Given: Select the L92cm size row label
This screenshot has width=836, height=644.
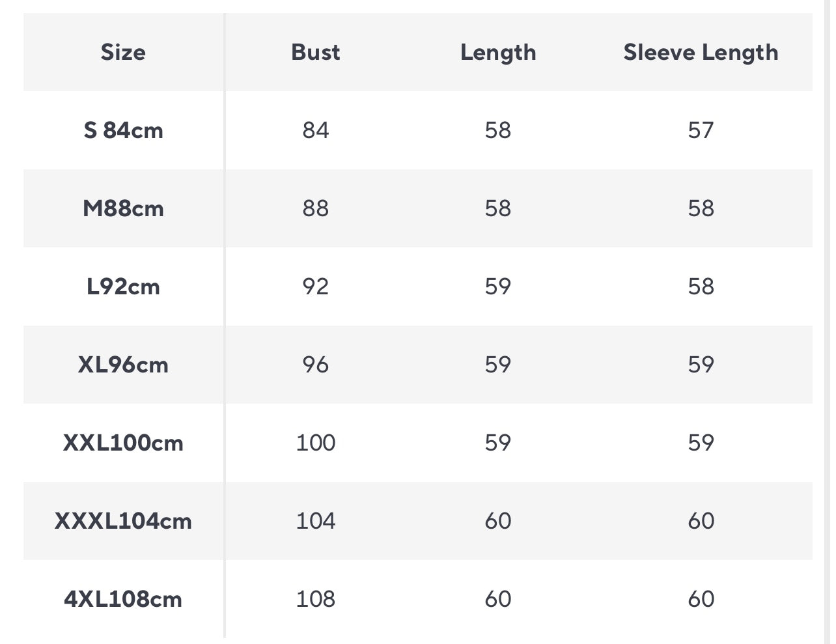Looking at the screenshot, I should (x=123, y=287).
